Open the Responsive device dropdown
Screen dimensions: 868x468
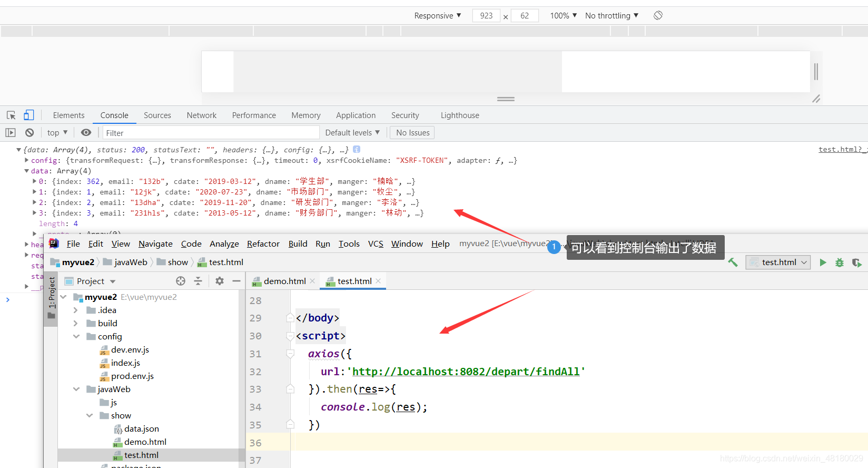pyautogui.click(x=438, y=16)
